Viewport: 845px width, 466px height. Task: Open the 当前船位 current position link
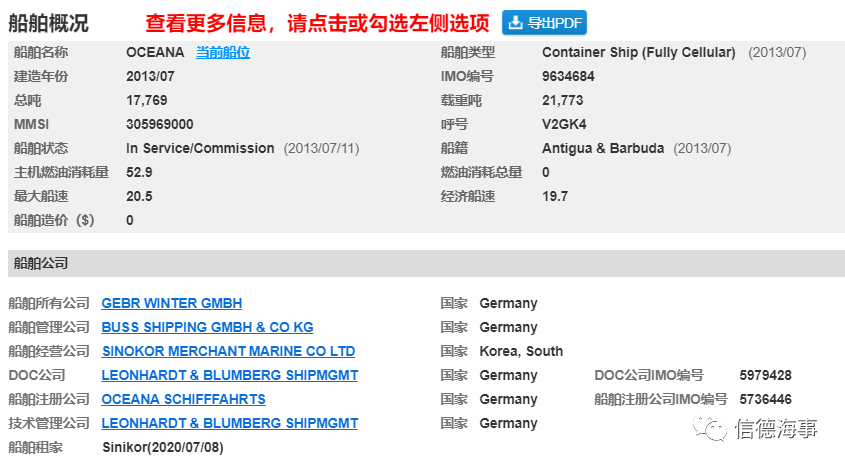(x=223, y=52)
